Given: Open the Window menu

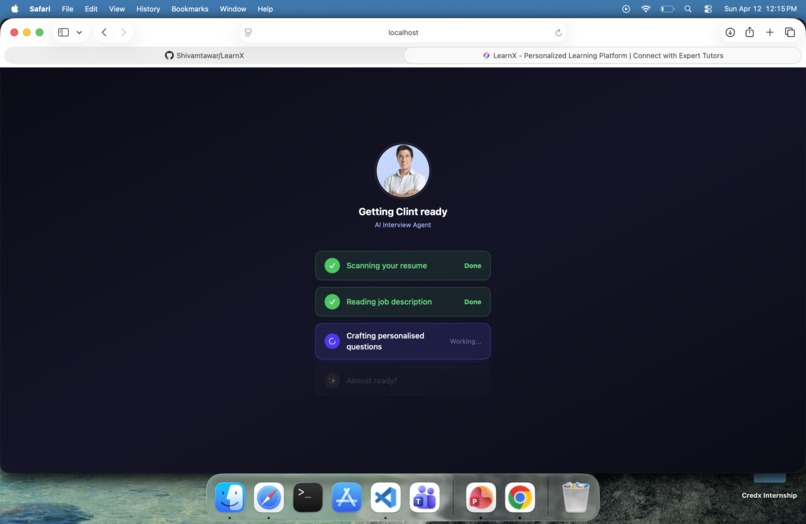Looking at the screenshot, I should (x=233, y=9).
